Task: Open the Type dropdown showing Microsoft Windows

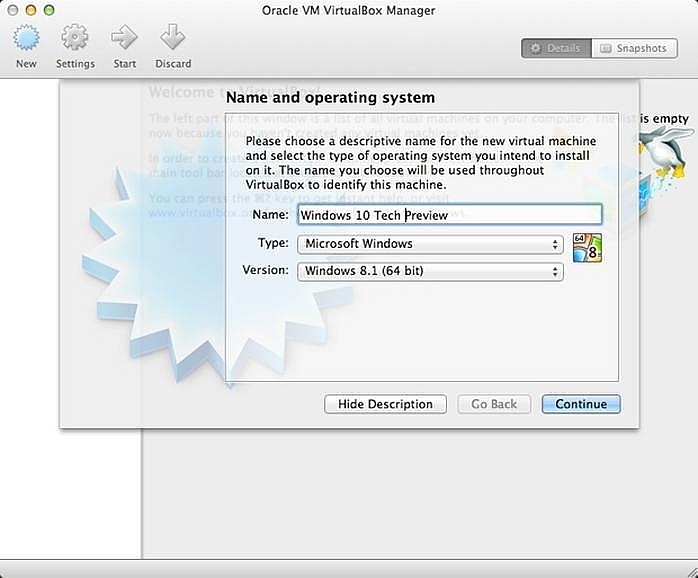Action: click(x=430, y=244)
